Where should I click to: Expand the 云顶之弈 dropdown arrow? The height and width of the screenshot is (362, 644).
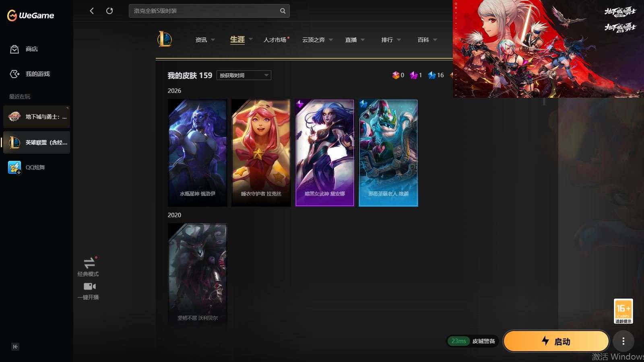coord(331,40)
